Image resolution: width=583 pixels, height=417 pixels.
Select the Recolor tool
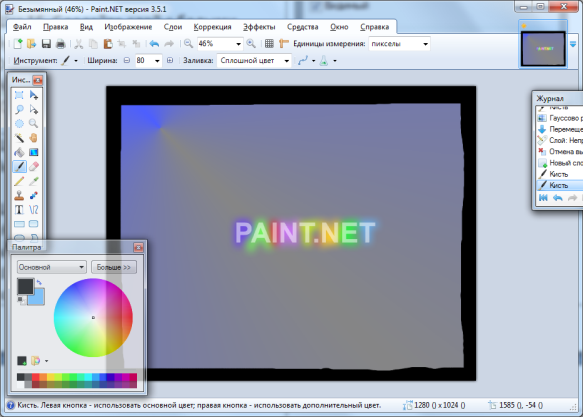(33, 195)
